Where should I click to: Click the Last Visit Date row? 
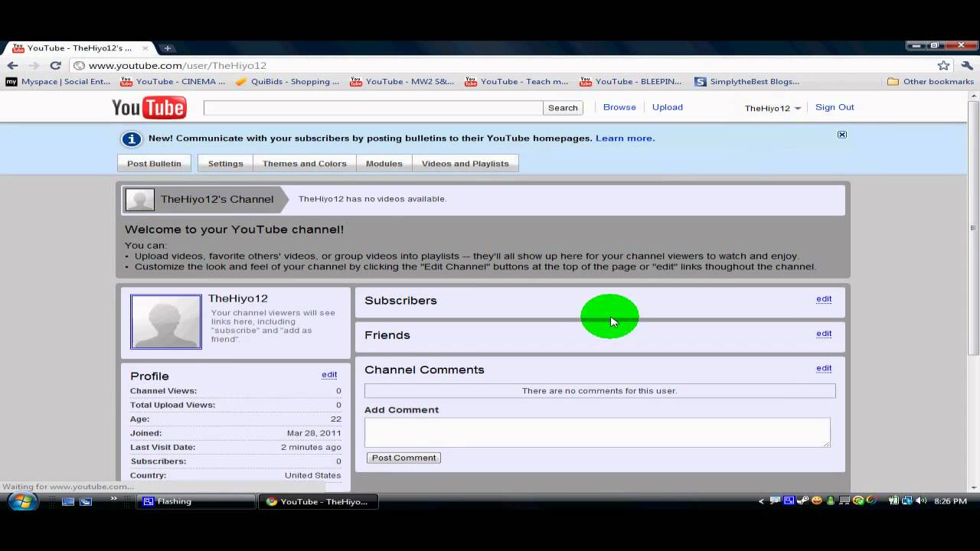236,447
